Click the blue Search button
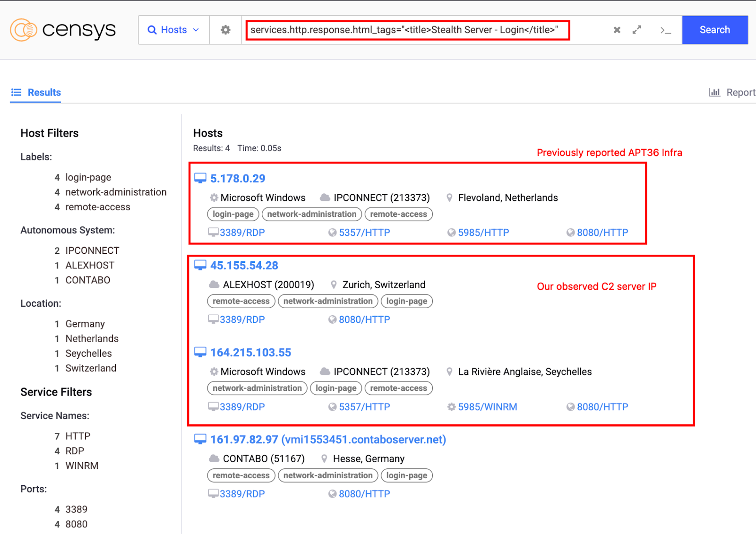756x534 pixels. [715, 30]
